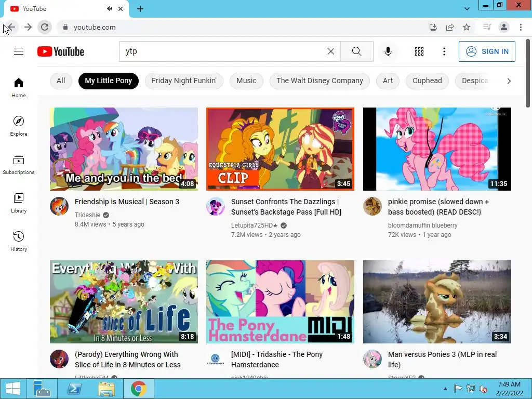Click the share page icon in address bar
The width and height of the screenshot is (532, 399).
(450, 27)
